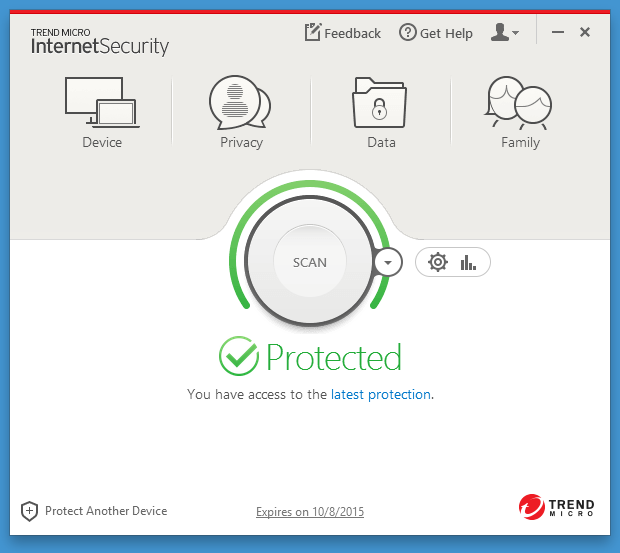Open the Family faces icon
Image resolution: width=620 pixels, height=553 pixels.
pyautogui.click(x=520, y=102)
